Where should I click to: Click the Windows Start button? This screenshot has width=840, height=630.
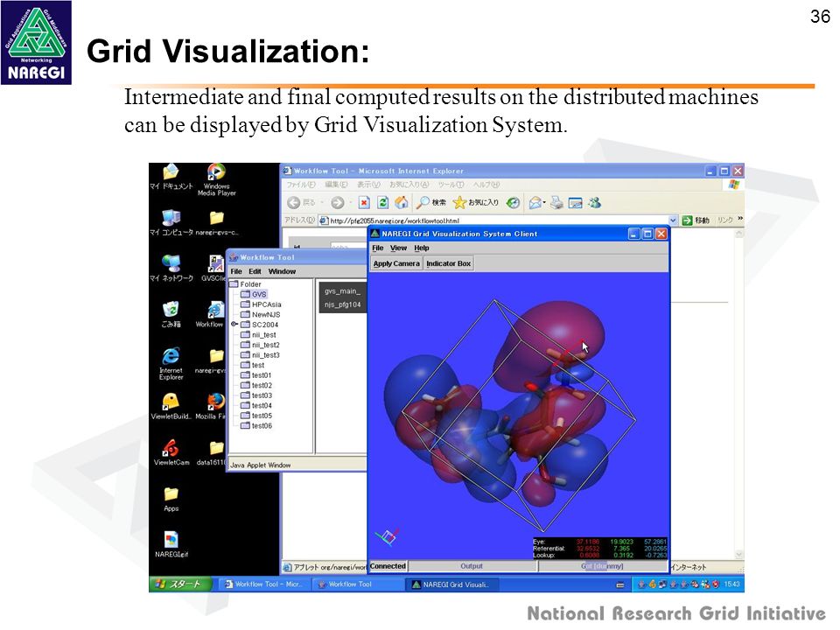[180, 584]
